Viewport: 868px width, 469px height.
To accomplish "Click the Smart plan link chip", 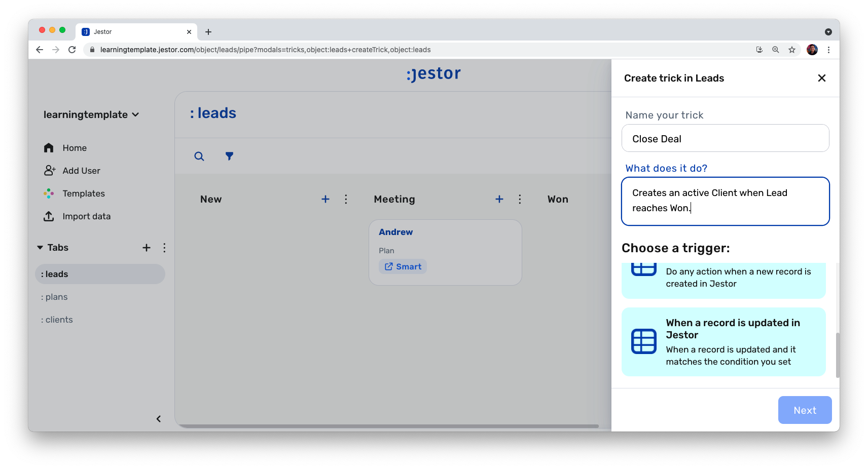I will [403, 266].
